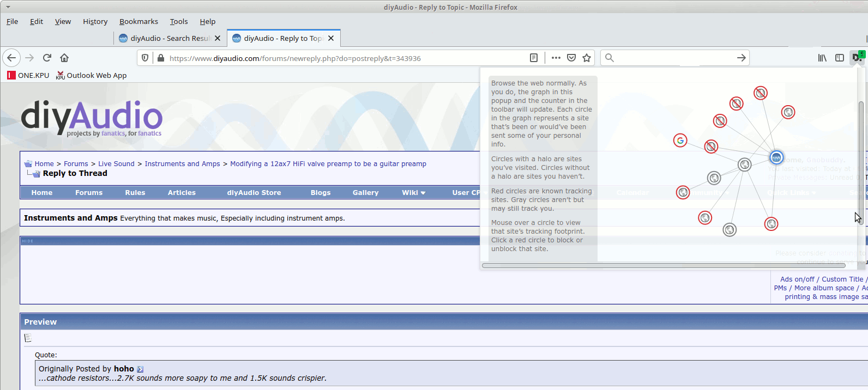
Task: Expand the Wiki dropdown in nav bar
Action: click(414, 193)
